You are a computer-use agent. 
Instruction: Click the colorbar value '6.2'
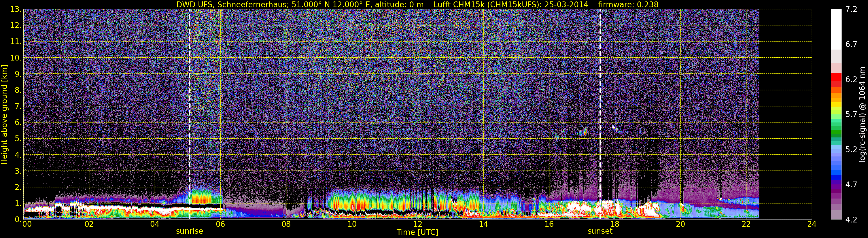(851, 80)
